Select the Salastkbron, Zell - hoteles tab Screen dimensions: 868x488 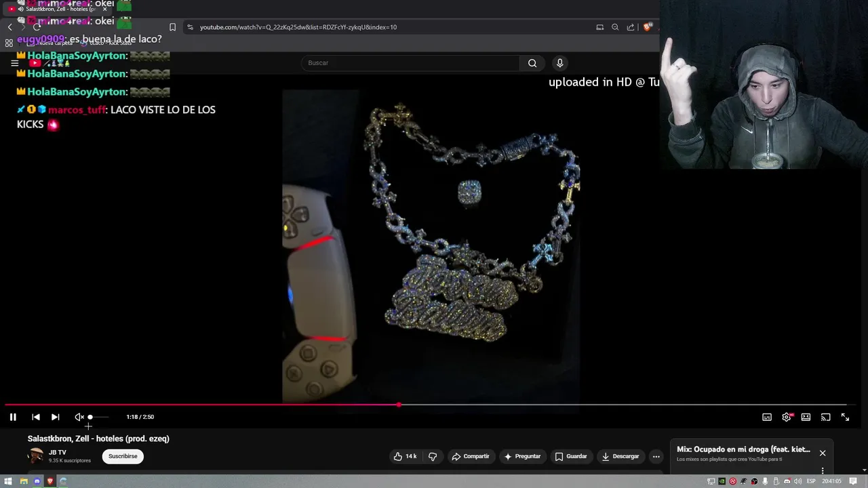(x=56, y=9)
